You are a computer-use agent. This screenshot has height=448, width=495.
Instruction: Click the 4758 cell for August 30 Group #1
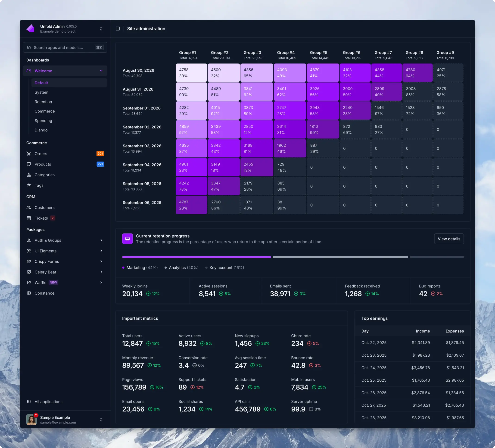pyautogui.click(x=191, y=73)
